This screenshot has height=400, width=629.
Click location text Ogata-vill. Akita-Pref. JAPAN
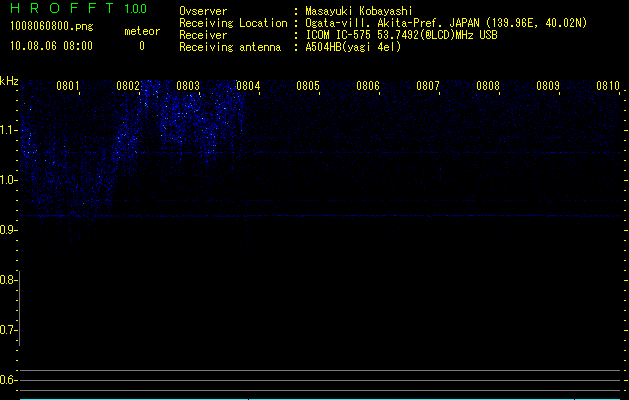point(392,23)
